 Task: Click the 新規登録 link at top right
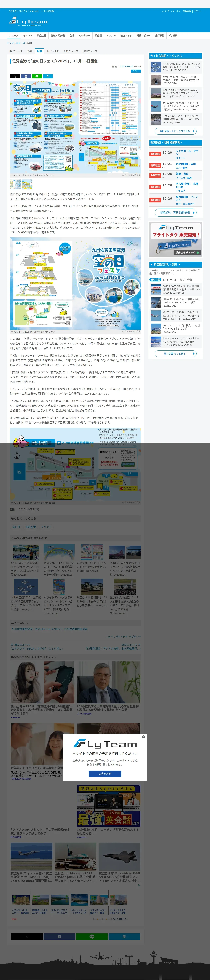[187, 11]
